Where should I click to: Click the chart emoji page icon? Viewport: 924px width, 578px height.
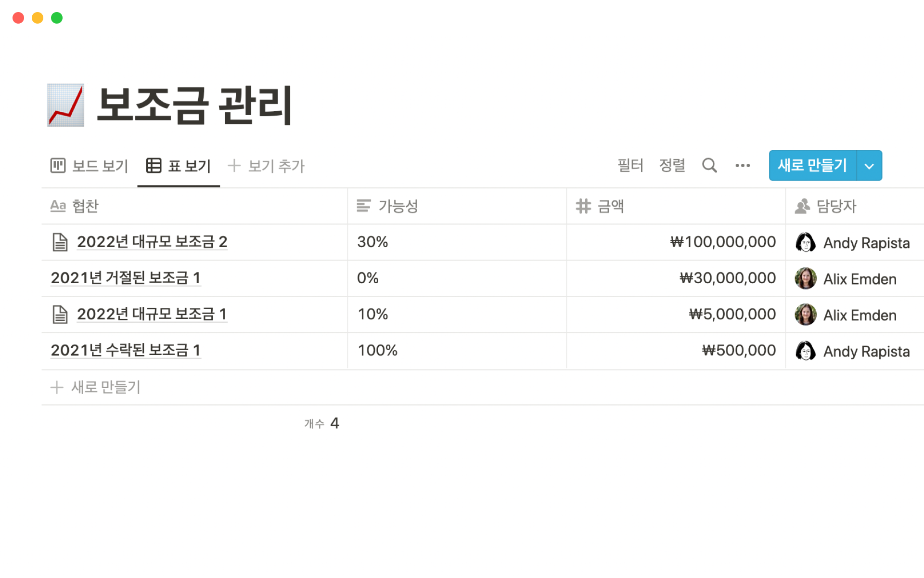tap(65, 105)
